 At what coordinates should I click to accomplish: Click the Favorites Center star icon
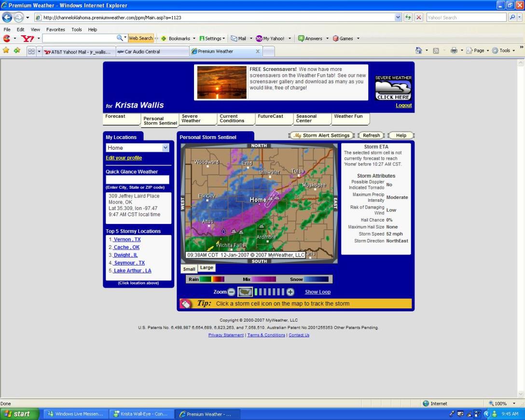point(6,51)
